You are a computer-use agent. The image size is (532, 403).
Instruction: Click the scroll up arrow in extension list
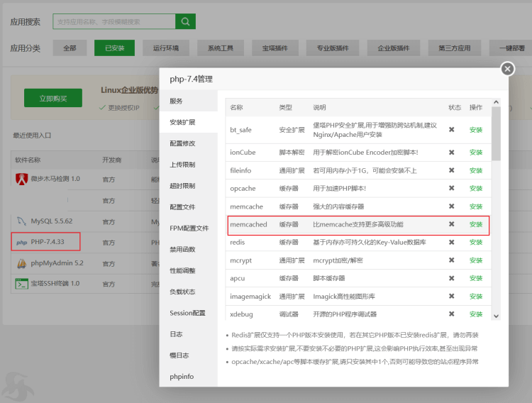pyautogui.click(x=496, y=102)
